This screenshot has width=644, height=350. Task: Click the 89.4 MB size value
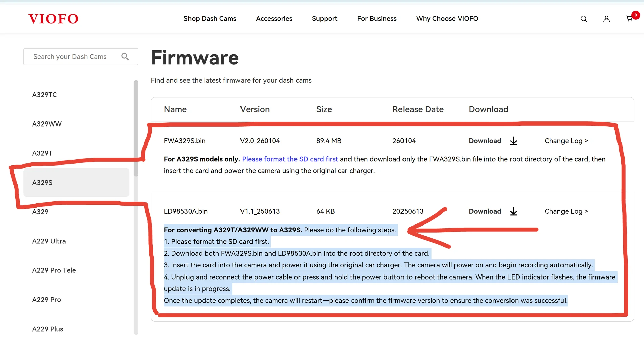(329, 141)
